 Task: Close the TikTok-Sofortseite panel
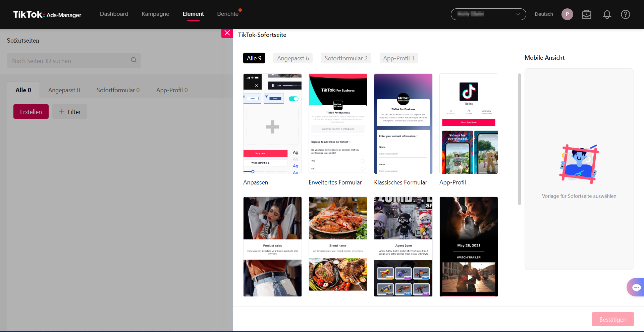[227, 33]
